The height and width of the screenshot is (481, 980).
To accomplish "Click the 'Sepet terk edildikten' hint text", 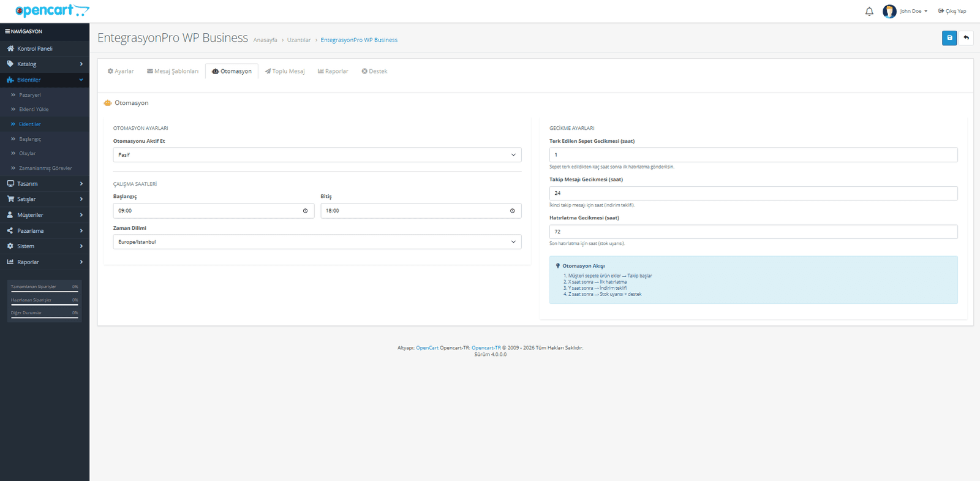I will pyautogui.click(x=612, y=167).
